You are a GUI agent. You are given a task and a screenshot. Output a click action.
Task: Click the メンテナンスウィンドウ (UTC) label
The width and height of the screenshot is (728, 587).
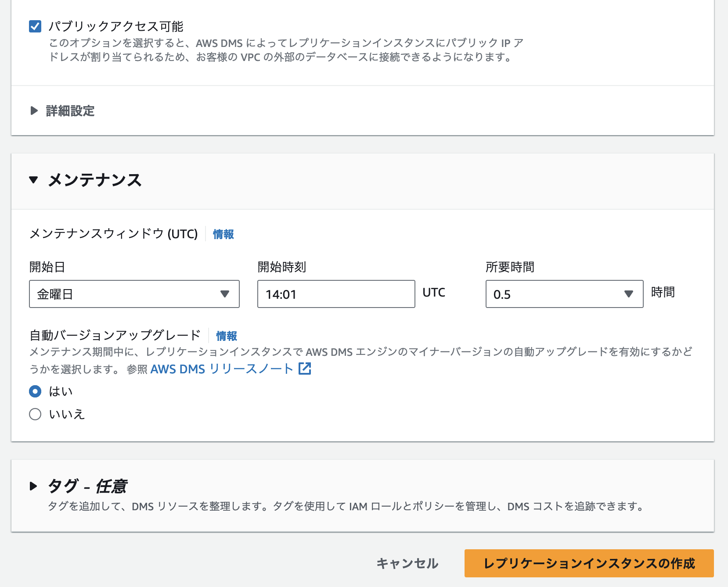pyautogui.click(x=113, y=233)
